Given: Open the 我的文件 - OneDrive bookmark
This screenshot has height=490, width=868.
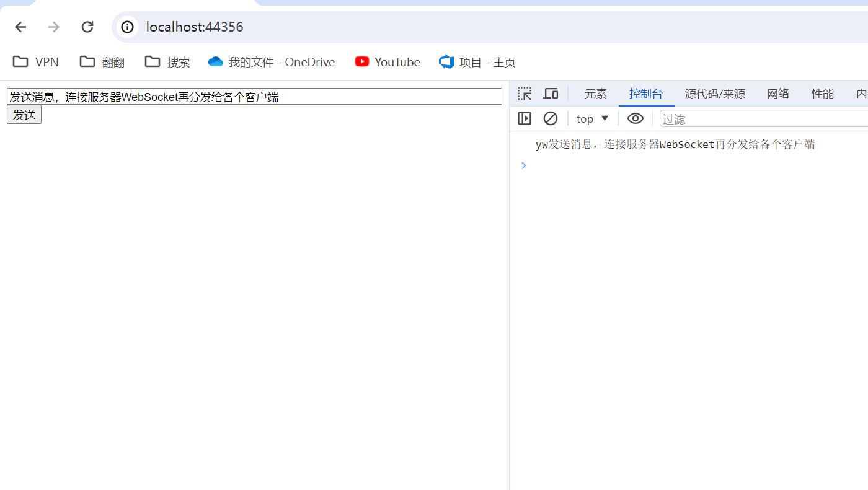Looking at the screenshot, I should point(272,62).
